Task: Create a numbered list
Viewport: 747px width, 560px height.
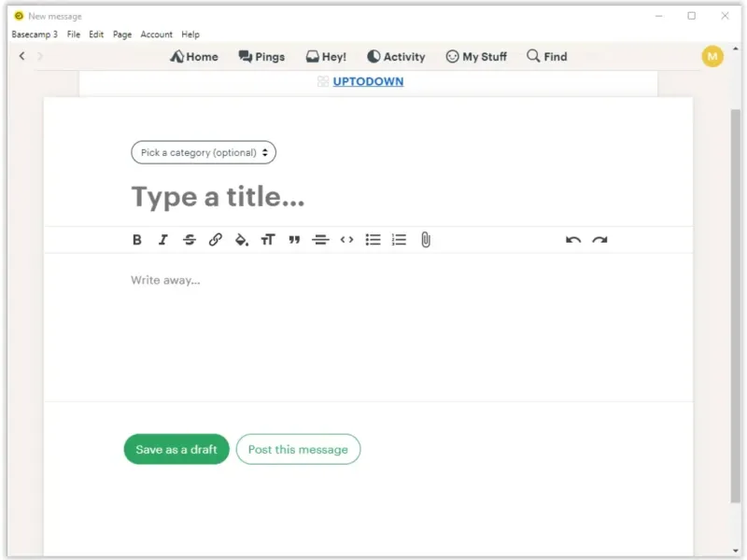Action: (x=399, y=240)
